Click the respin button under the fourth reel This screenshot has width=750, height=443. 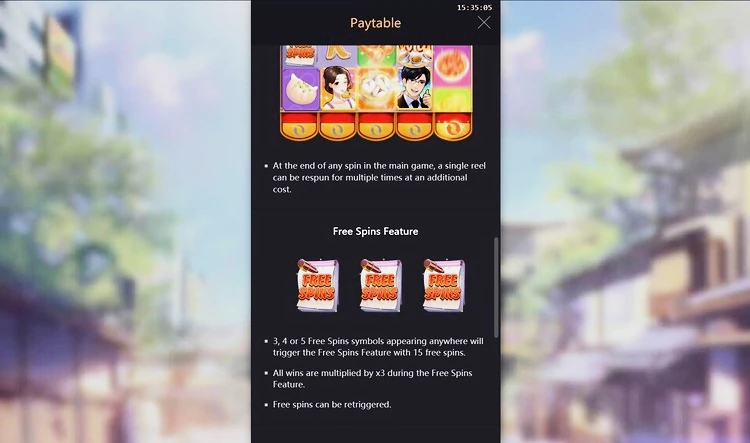pyautogui.click(x=414, y=127)
